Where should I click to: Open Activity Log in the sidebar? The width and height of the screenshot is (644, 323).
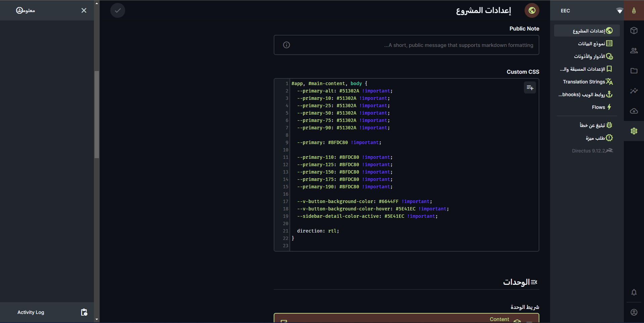(47, 312)
